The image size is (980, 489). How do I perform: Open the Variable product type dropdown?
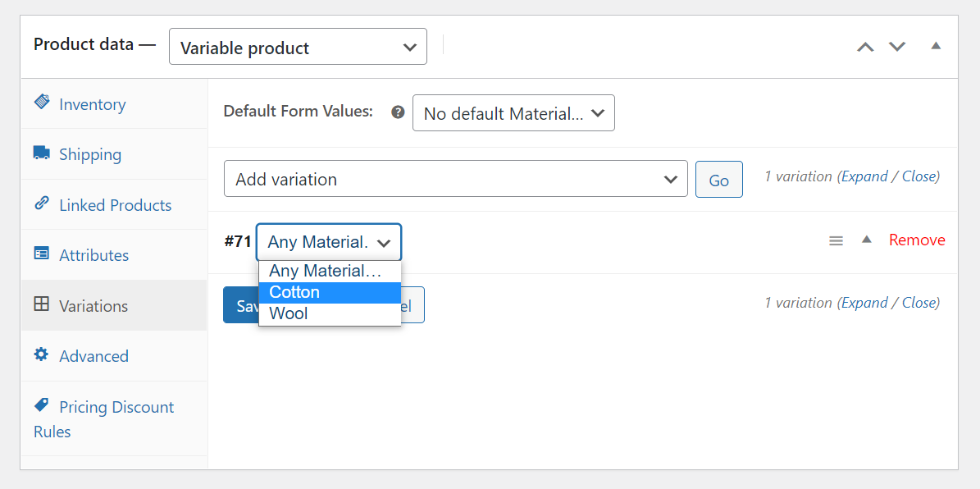(298, 47)
